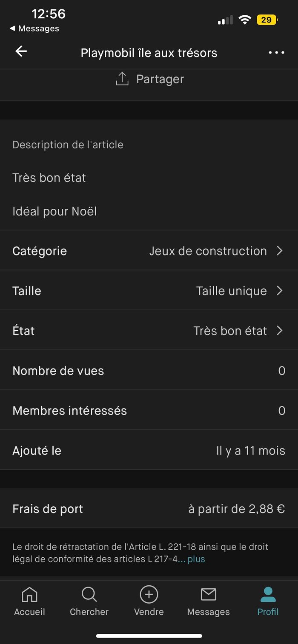Open the Messages envelope icon
This screenshot has height=644, width=298.
(x=208, y=594)
